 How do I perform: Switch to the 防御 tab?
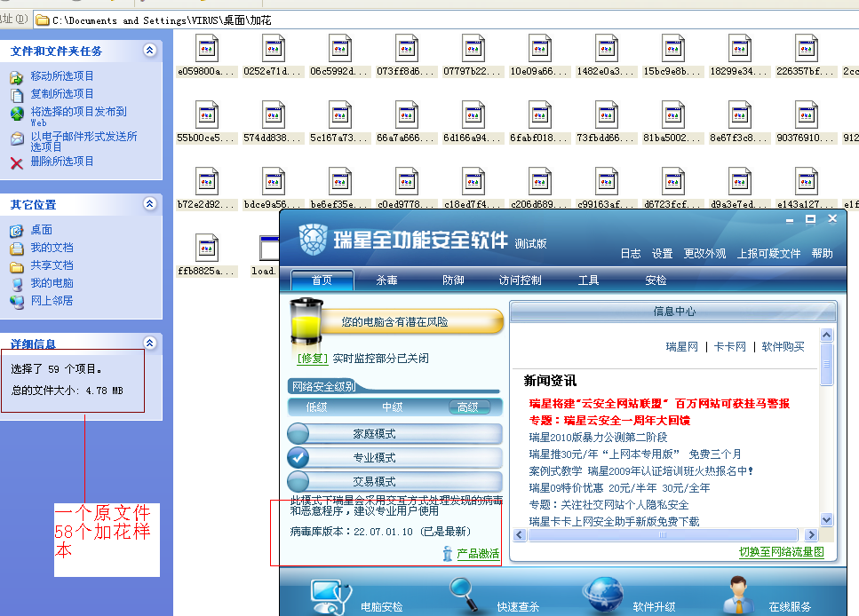point(453,280)
